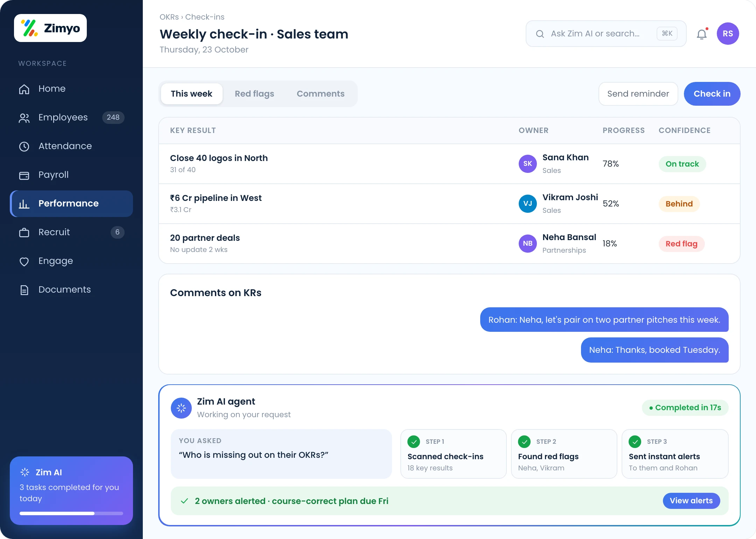Screen dimensions: 756x539
Task: Go to Employees section
Action: click(x=71, y=117)
